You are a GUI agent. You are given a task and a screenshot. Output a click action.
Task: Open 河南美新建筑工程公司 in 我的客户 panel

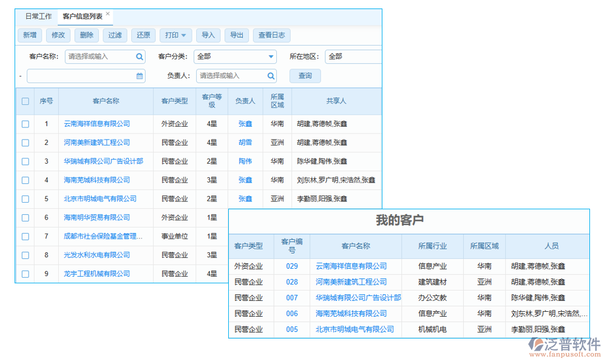351,282
